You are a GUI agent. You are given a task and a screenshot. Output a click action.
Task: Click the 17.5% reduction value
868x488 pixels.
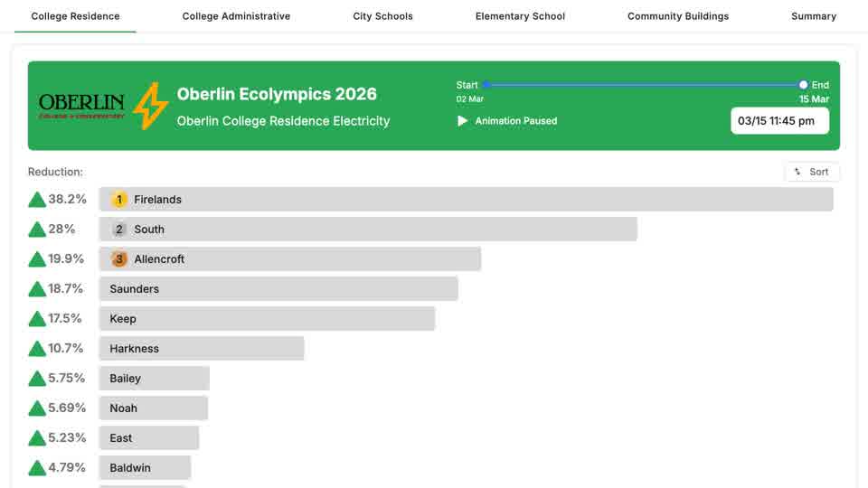click(65, 319)
